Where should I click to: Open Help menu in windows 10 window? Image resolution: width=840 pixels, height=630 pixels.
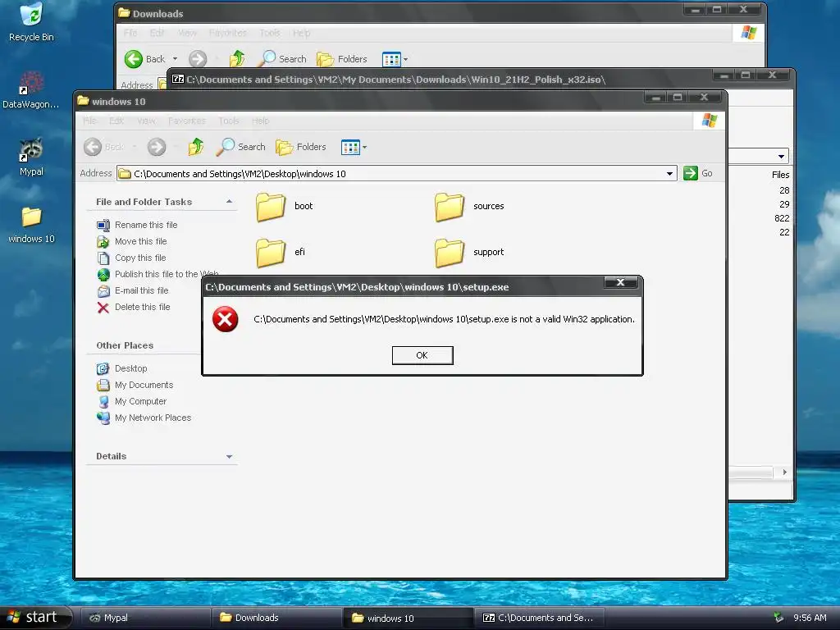point(260,121)
